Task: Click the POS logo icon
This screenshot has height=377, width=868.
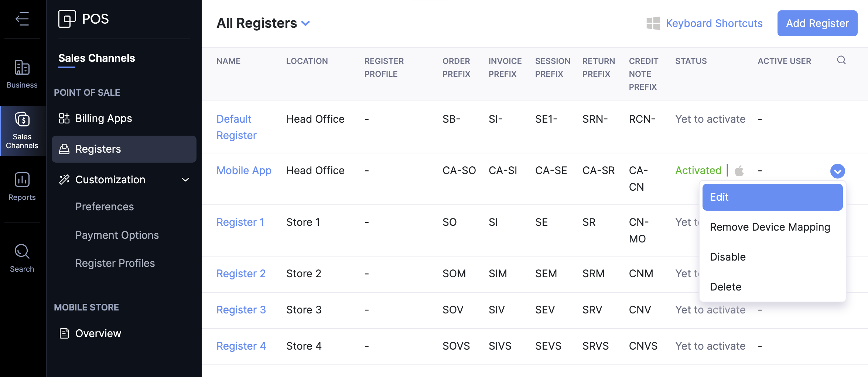Action: (x=67, y=19)
